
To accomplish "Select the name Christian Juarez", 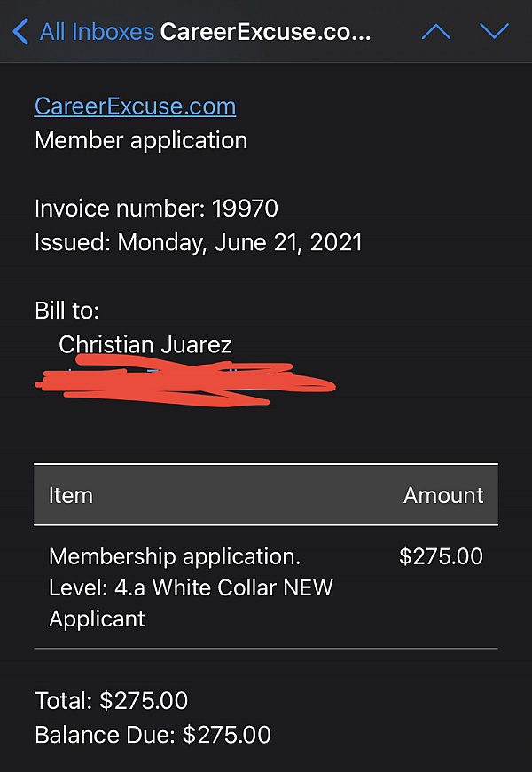I will coord(145,344).
